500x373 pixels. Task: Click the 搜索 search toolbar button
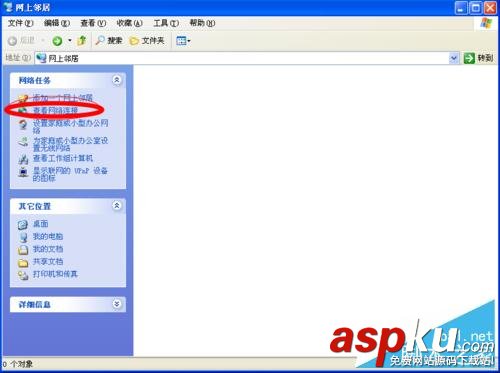pos(109,41)
